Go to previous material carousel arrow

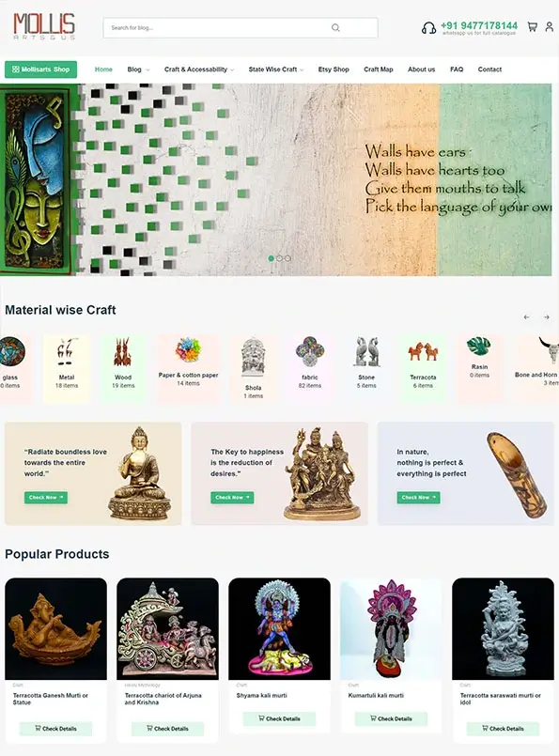527,317
